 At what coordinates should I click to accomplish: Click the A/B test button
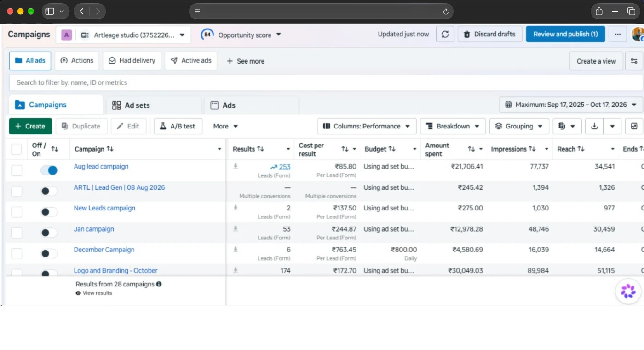178,126
